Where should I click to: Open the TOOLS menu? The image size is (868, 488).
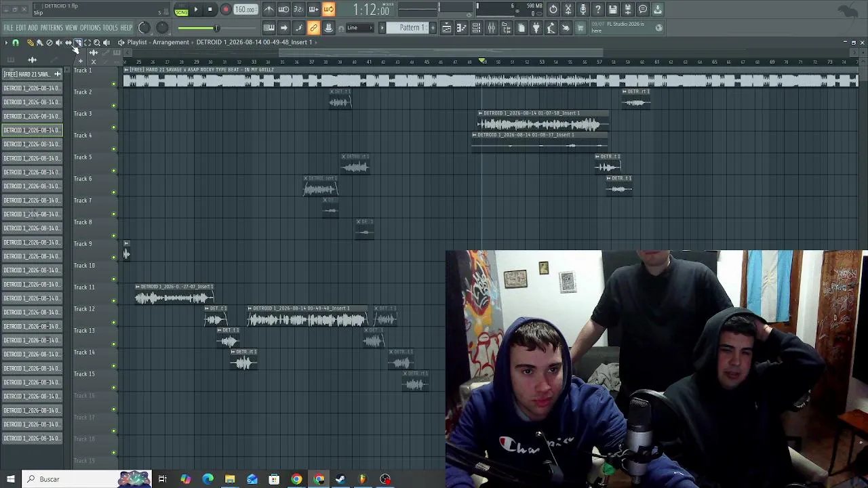click(111, 28)
